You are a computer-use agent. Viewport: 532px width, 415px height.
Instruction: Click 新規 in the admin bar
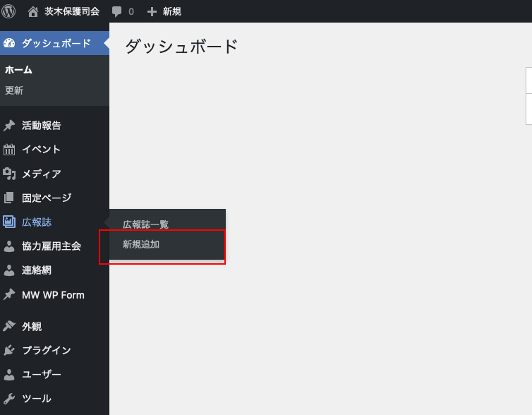tap(171, 11)
